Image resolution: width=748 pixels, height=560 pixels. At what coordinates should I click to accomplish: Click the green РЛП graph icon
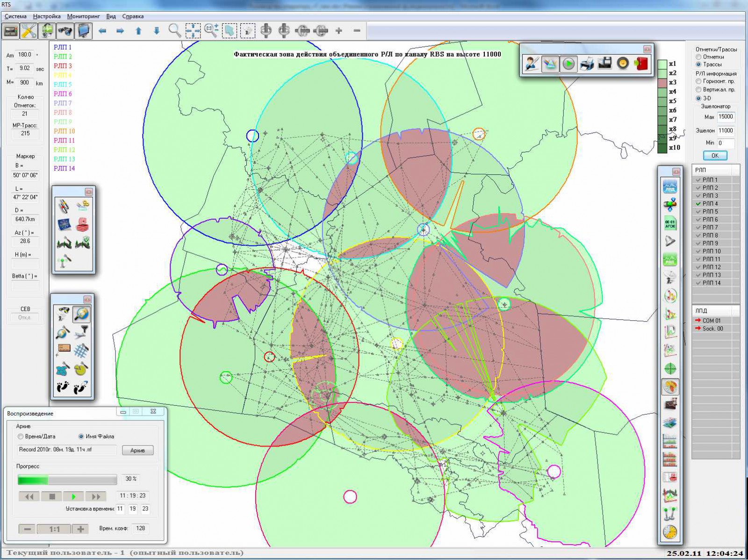click(670, 259)
